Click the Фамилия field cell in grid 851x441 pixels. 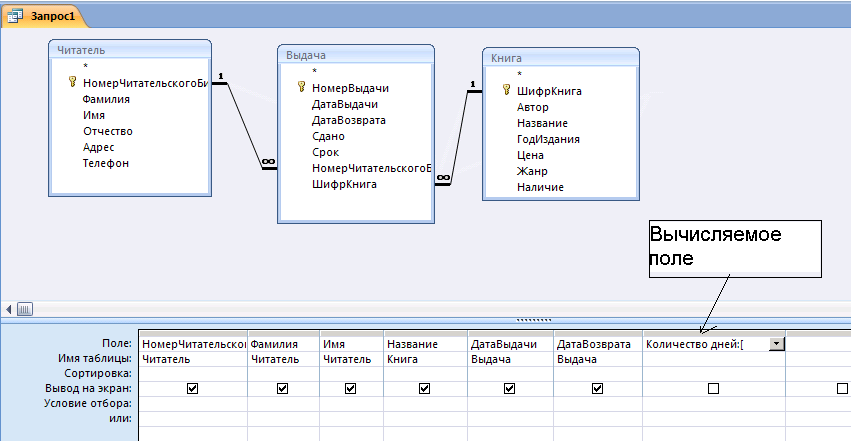284,344
